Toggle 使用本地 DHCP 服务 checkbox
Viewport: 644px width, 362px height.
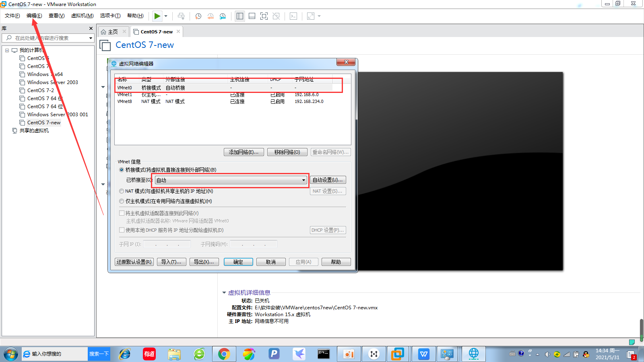(122, 230)
